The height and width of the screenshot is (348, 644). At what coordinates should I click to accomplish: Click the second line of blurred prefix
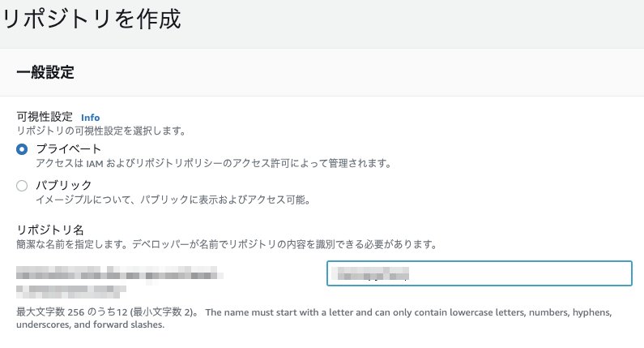click(x=71, y=292)
